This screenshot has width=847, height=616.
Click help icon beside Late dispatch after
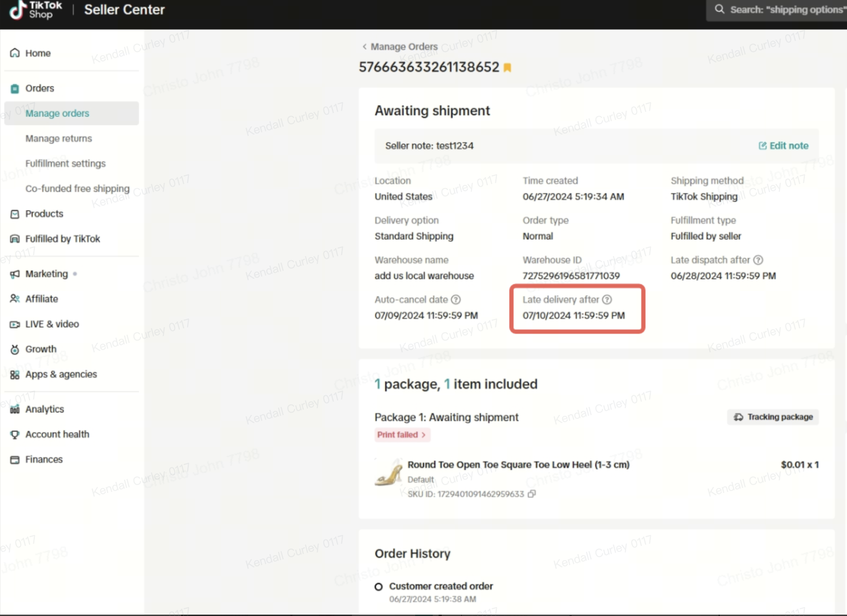(758, 260)
